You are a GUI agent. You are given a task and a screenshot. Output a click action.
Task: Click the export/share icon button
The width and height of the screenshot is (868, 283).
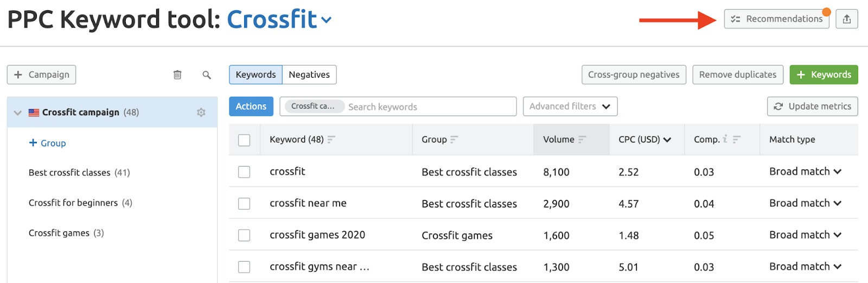point(847,19)
